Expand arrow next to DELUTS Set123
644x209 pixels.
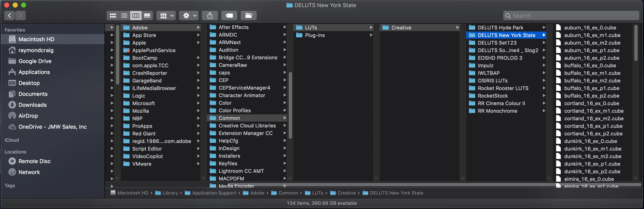point(544,43)
